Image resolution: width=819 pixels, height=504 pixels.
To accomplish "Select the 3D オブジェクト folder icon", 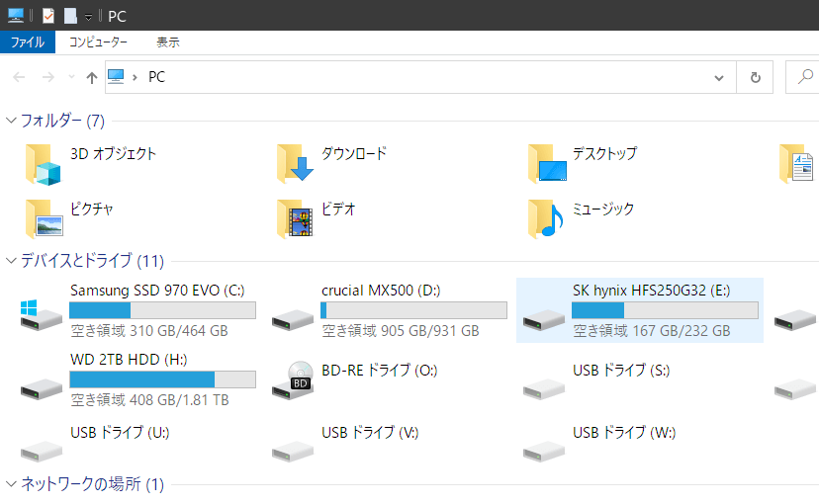I will (x=43, y=164).
